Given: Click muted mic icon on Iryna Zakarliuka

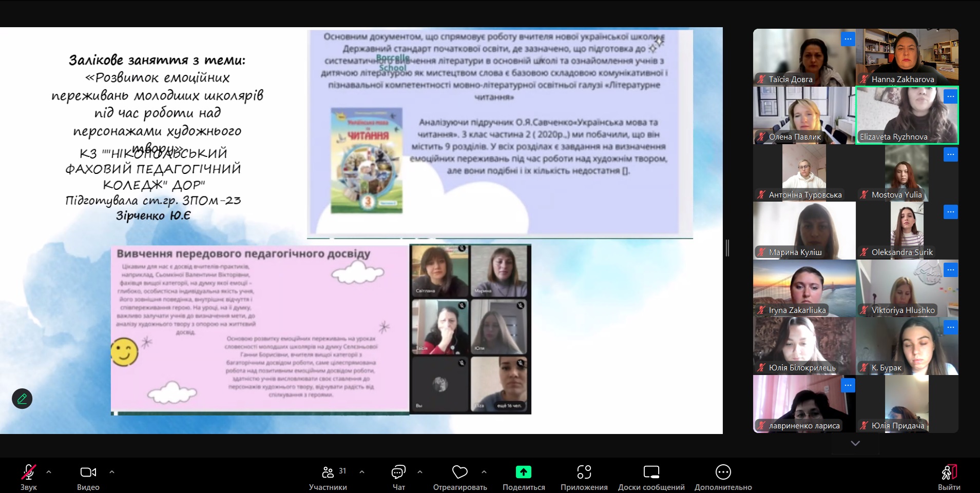Looking at the screenshot, I should [761, 310].
